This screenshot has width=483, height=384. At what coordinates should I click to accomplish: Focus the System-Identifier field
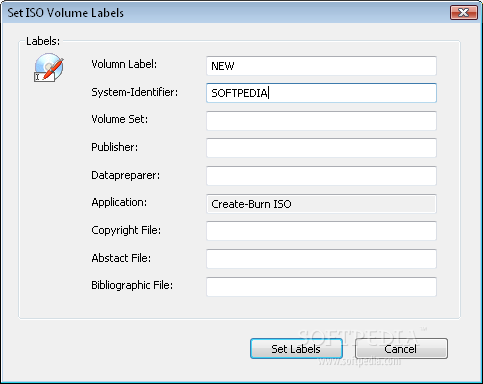click(x=321, y=93)
